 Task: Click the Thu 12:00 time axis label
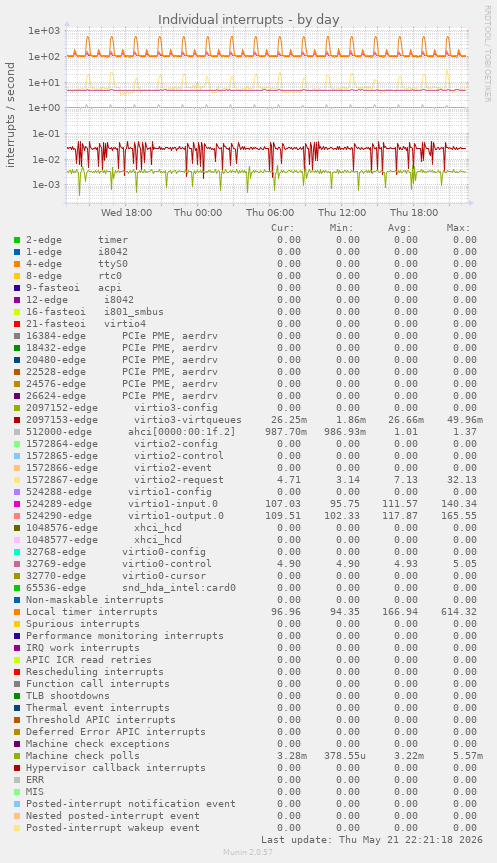click(x=342, y=213)
